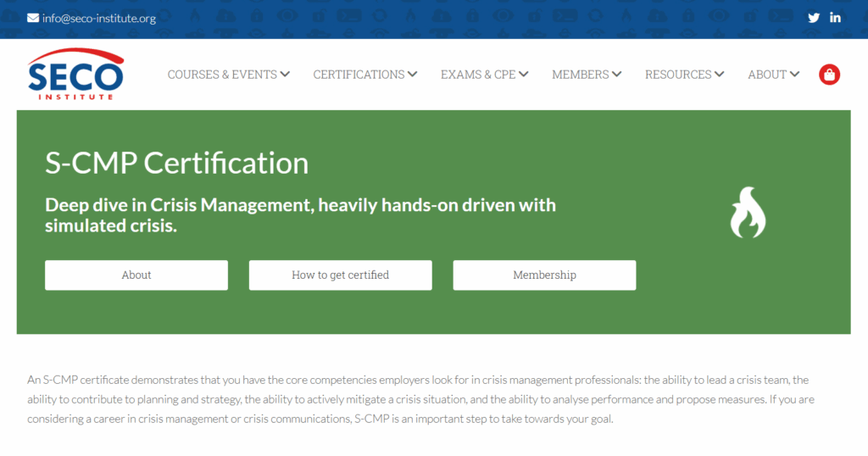This screenshot has height=456, width=868.
Task: Expand the chevron beside Certifications
Action: pyautogui.click(x=413, y=74)
